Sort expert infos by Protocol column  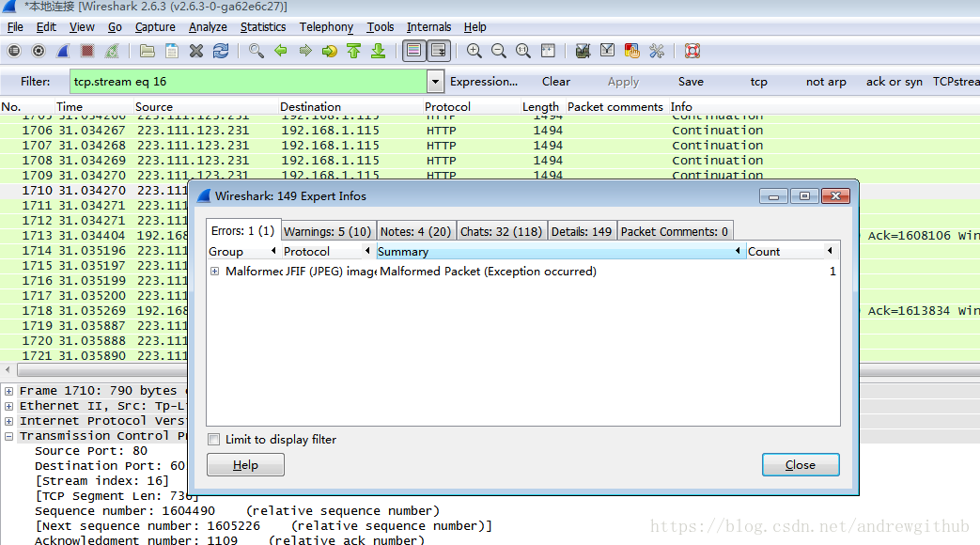point(327,251)
